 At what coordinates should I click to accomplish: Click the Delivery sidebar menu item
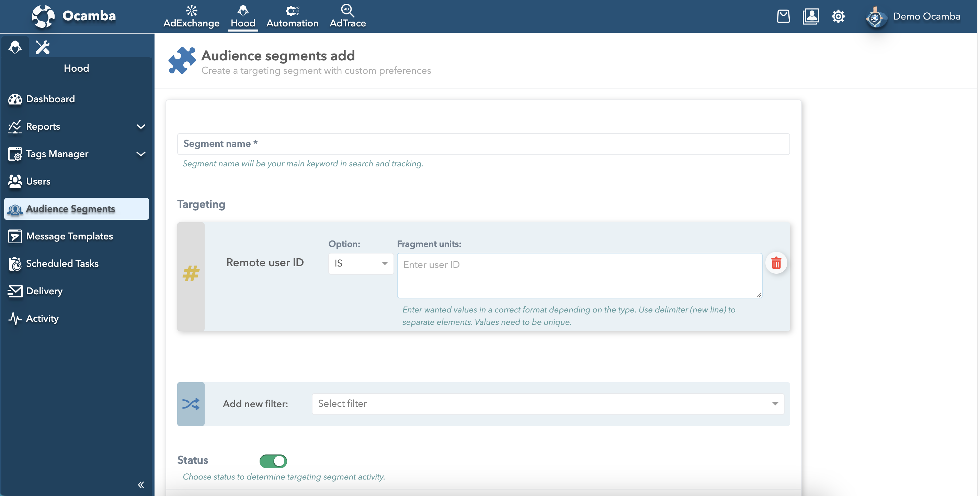pos(44,291)
